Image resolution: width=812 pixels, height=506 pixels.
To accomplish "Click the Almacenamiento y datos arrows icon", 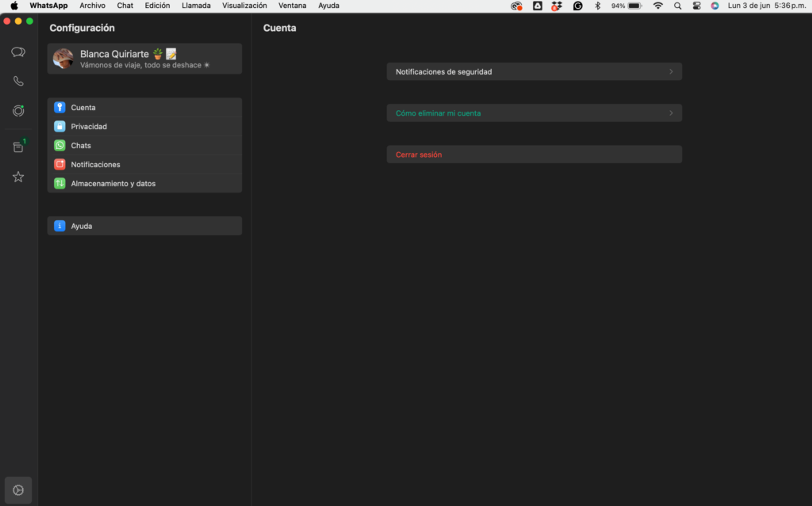I will pos(60,183).
